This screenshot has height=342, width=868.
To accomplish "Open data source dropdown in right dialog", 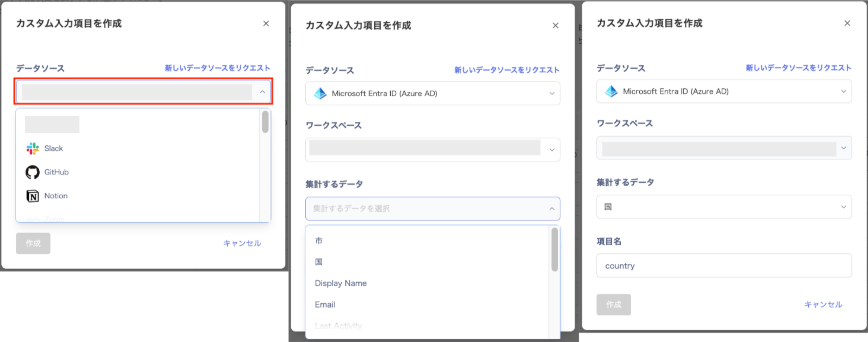I will tap(844, 91).
